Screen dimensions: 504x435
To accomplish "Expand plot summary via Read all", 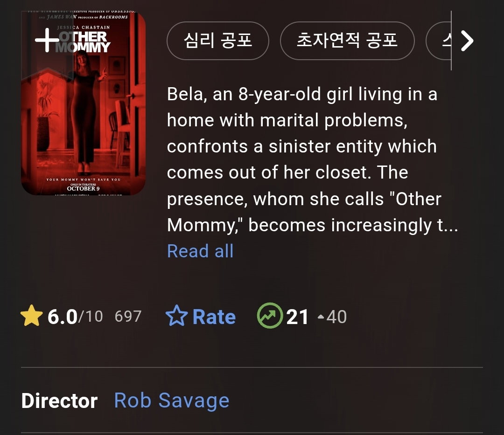I will pyautogui.click(x=200, y=251).
